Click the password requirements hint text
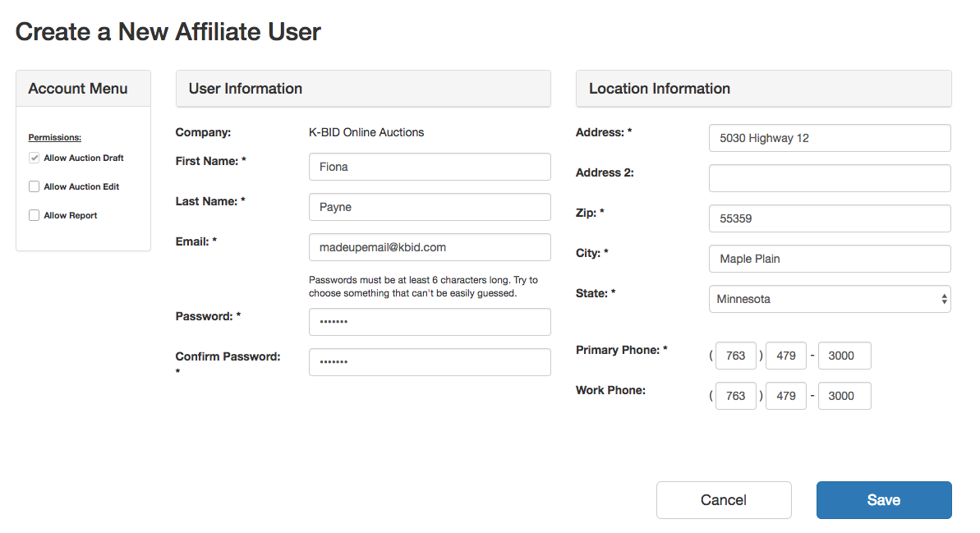 [x=423, y=287]
